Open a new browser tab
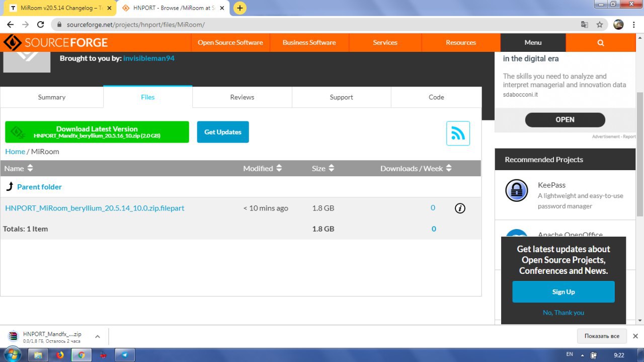Image resolution: width=644 pixels, height=362 pixels. pos(240,8)
